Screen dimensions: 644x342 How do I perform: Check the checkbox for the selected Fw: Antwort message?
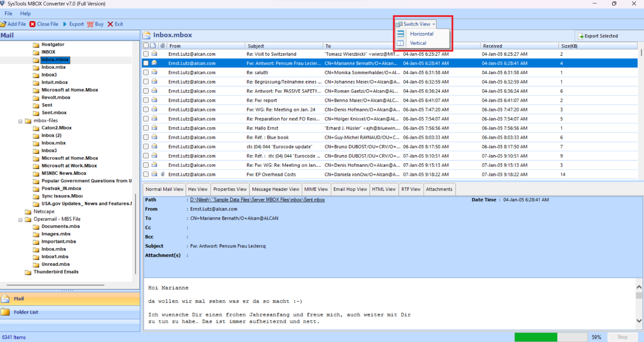(146, 63)
